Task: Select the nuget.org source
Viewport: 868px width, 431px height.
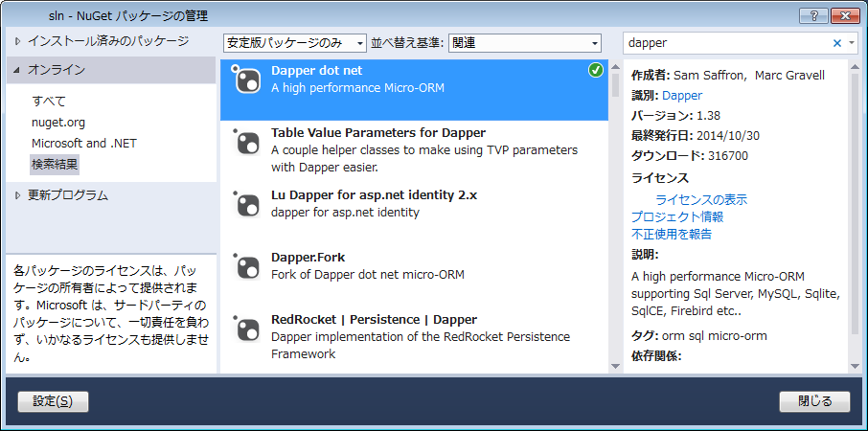Action: coord(58,122)
